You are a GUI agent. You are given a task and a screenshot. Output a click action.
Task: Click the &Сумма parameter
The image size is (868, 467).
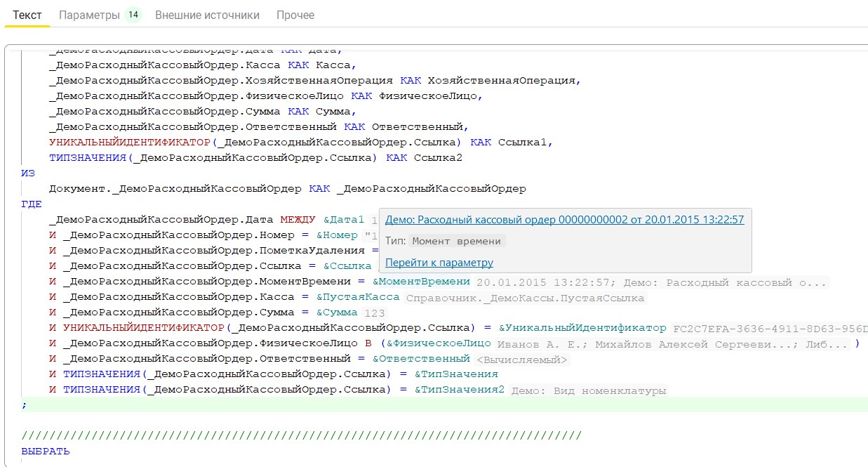[337, 313]
